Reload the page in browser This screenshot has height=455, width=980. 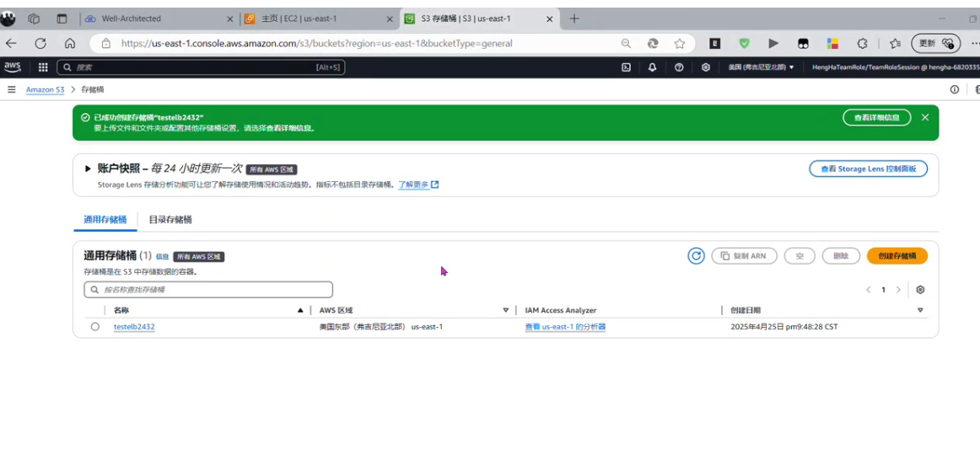coord(40,44)
